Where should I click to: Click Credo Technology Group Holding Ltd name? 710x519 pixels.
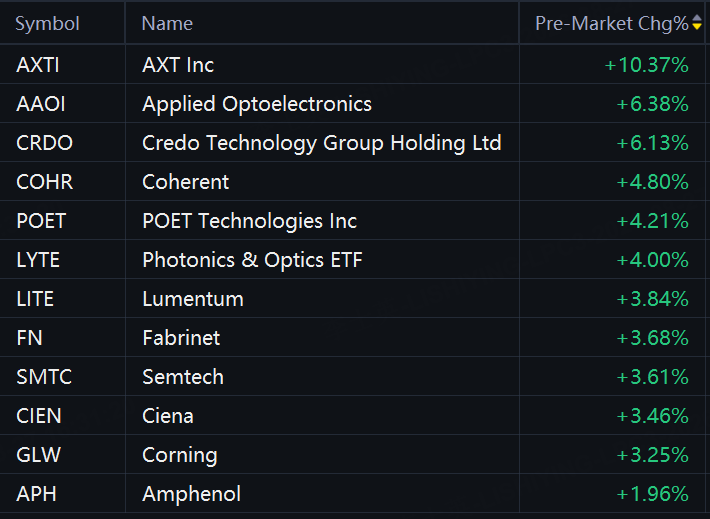(321, 143)
